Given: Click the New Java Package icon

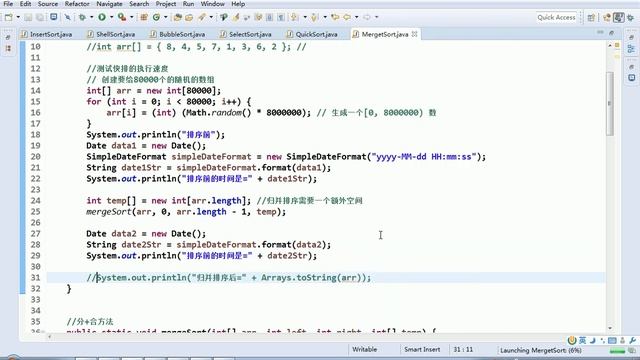Looking at the screenshot, I should 144,17.
